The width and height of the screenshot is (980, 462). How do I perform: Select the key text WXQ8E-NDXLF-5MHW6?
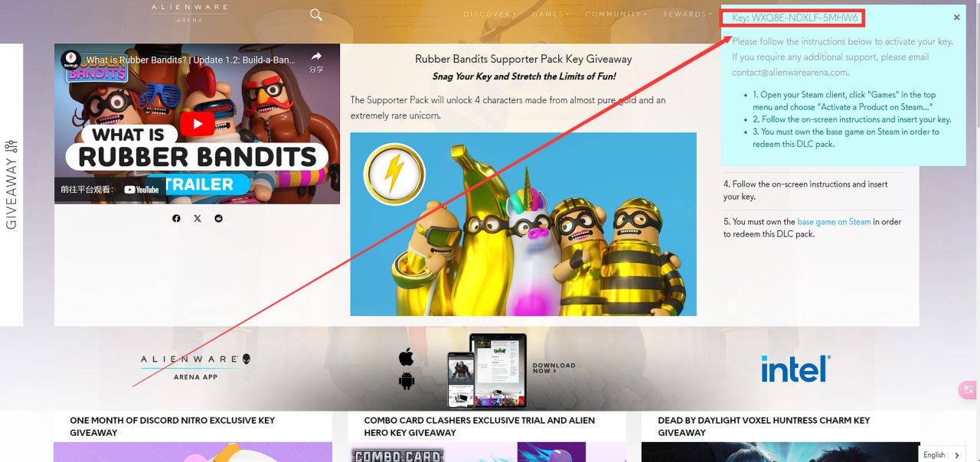click(x=805, y=18)
